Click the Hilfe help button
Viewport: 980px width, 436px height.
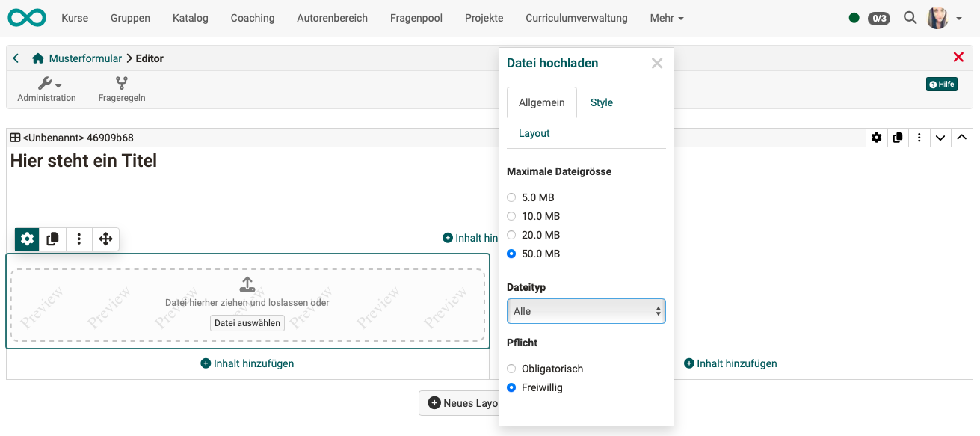tap(941, 85)
